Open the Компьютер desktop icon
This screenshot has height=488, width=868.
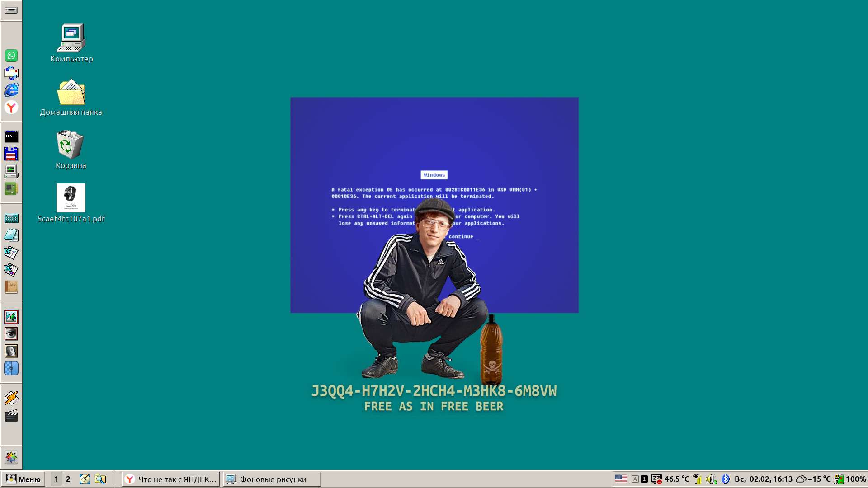[x=71, y=43]
